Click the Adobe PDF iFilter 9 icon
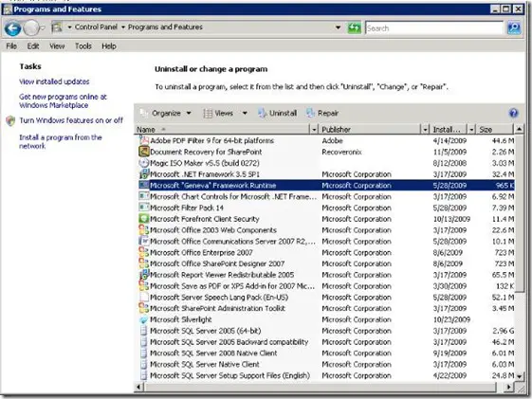The image size is (532, 399). [144, 140]
